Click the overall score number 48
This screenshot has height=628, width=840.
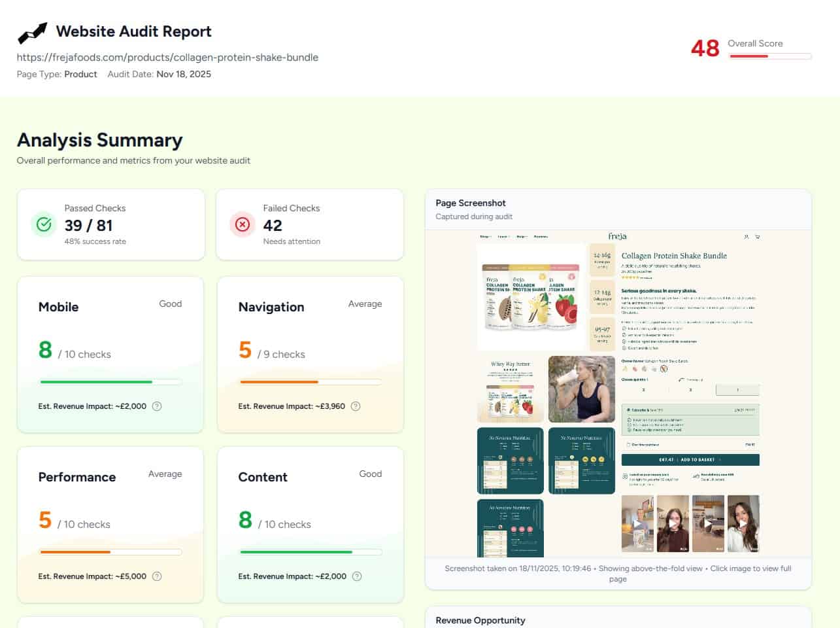tap(705, 48)
